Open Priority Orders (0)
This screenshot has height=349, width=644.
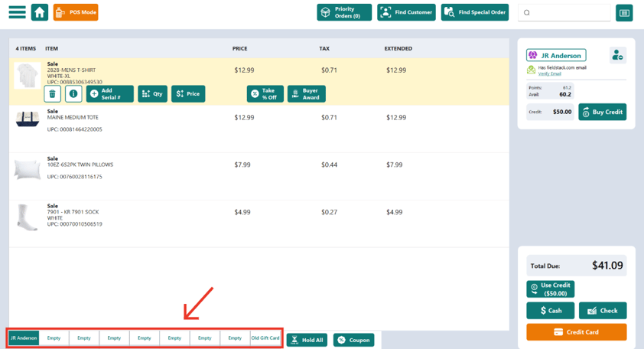(344, 12)
